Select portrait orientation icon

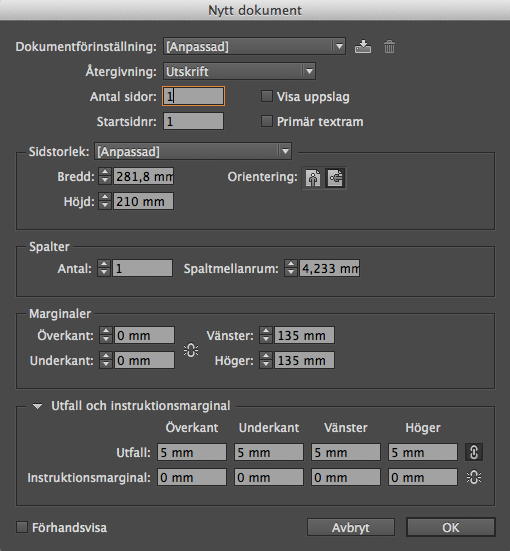click(x=313, y=178)
